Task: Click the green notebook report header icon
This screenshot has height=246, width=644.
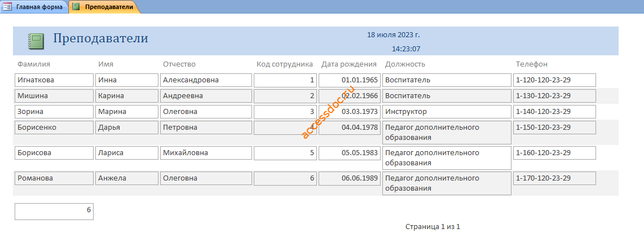Action: tap(36, 42)
